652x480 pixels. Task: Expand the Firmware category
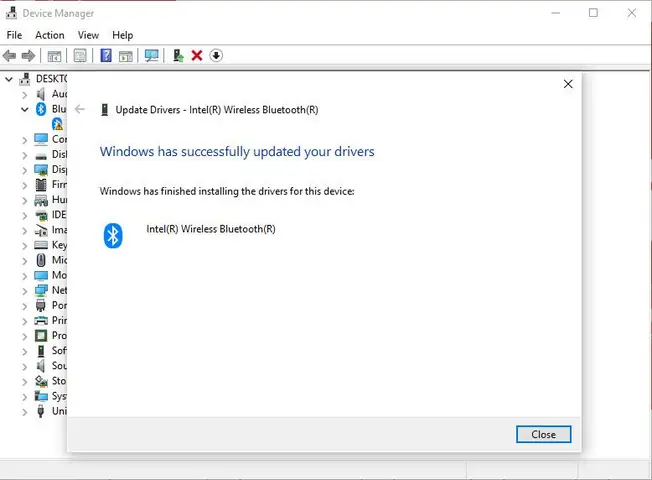point(25,186)
